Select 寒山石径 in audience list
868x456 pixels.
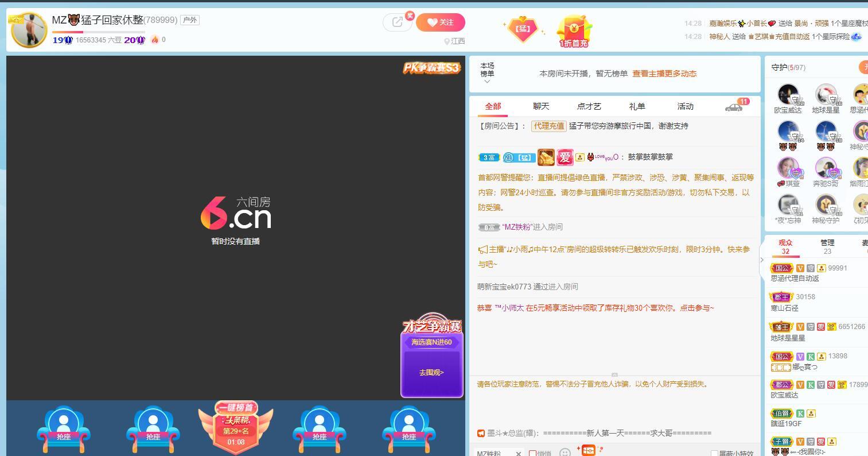pos(784,308)
